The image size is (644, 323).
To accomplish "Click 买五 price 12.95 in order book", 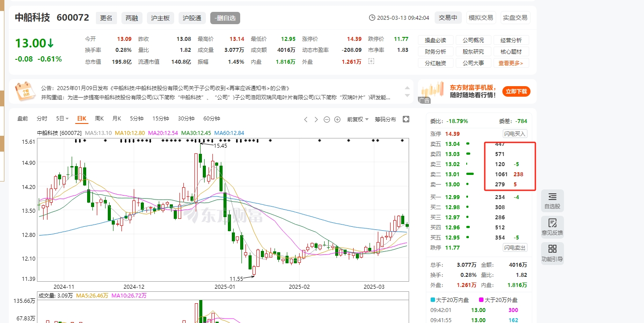I will 452,237.
